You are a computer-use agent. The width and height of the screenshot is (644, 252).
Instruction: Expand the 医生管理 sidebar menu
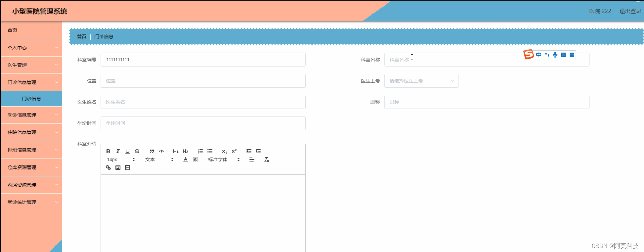31,65
